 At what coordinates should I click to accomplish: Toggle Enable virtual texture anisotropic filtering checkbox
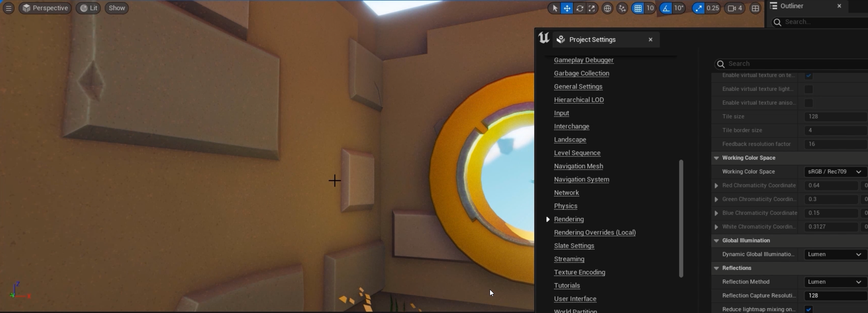[x=808, y=103]
